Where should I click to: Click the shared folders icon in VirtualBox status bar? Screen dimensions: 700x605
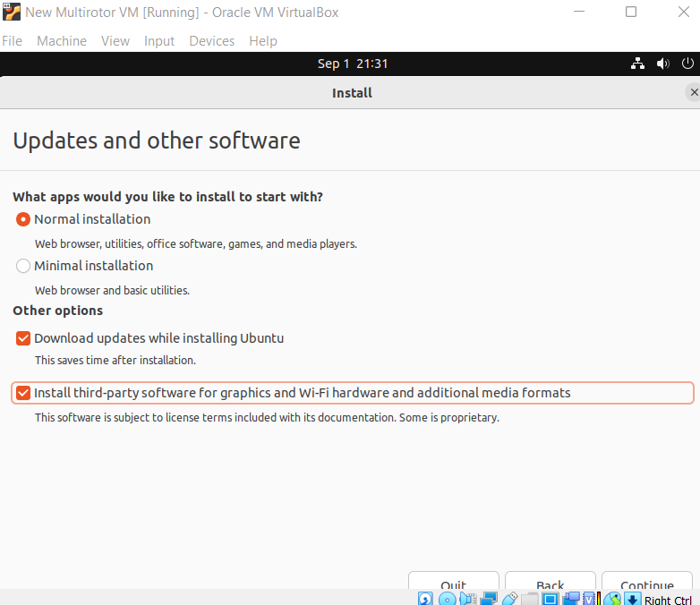point(530,599)
